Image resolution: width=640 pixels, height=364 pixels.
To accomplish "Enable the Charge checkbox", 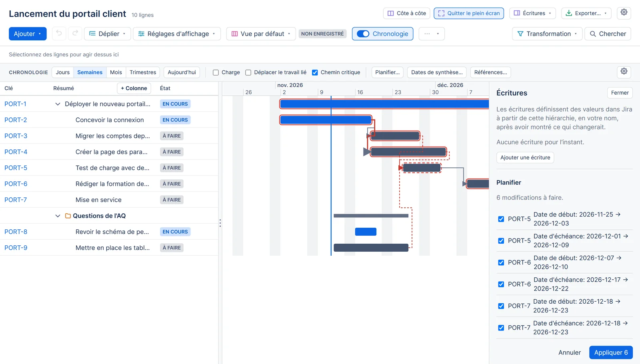I will [216, 72].
